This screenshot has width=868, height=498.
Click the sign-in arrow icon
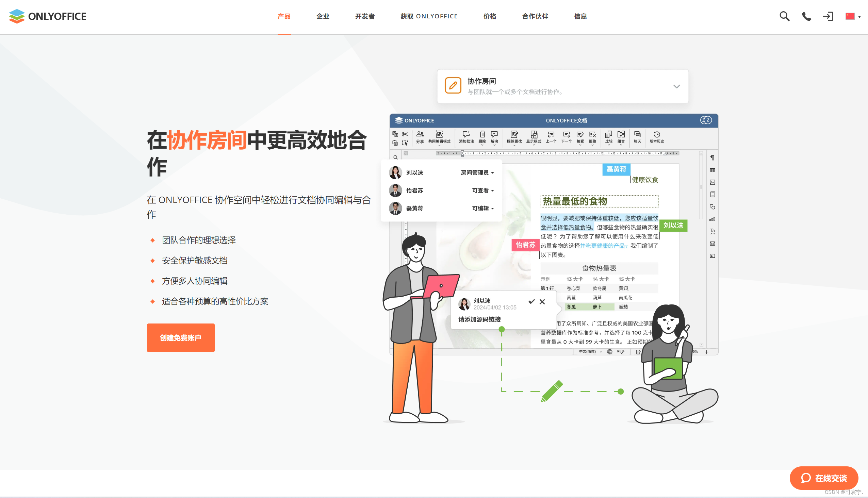point(828,16)
